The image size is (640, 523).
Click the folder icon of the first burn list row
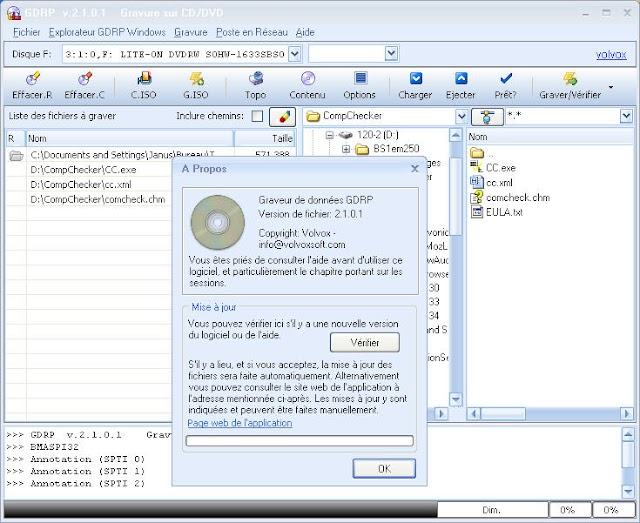tap(16, 155)
